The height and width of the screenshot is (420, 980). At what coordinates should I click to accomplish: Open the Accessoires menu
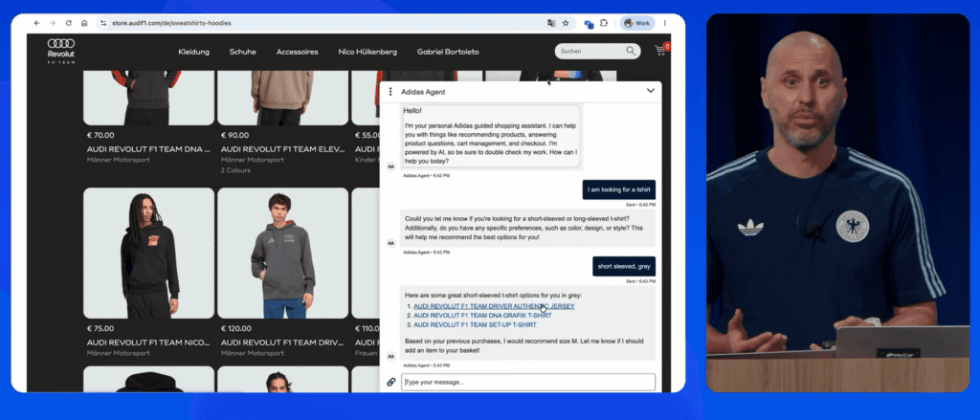click(x=297, y=52)
